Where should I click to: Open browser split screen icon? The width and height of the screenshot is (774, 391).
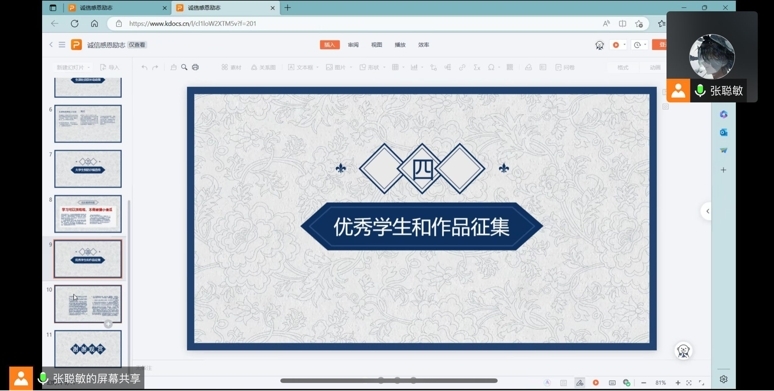[622, 23]
